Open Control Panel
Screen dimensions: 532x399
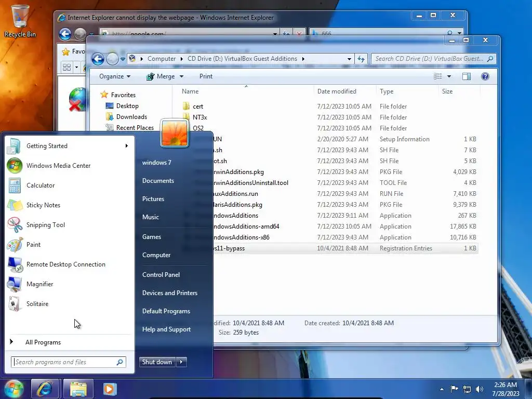[161, 275]
